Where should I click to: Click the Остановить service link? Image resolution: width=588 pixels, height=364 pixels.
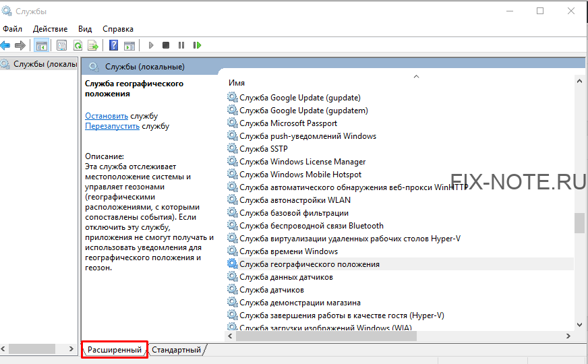(x=107, y=116)
